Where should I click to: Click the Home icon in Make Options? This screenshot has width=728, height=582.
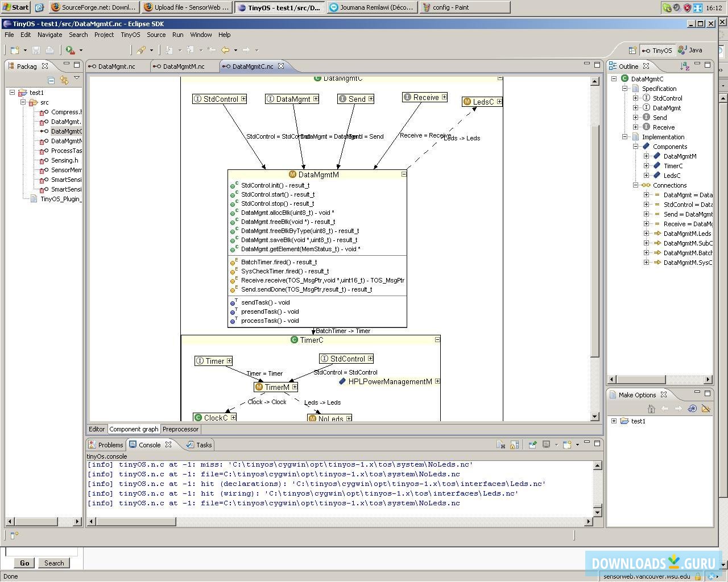coord(651,409)
